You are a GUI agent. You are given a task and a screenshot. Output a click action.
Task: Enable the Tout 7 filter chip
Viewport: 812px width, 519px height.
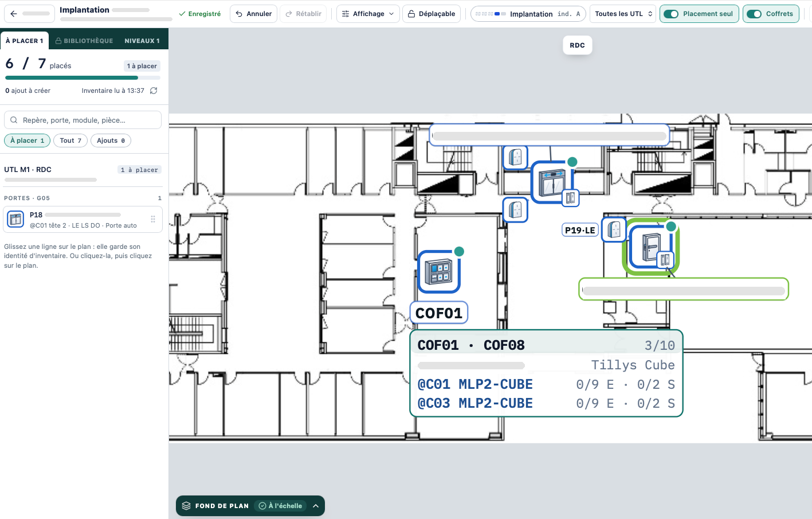[x=70, y=141]
